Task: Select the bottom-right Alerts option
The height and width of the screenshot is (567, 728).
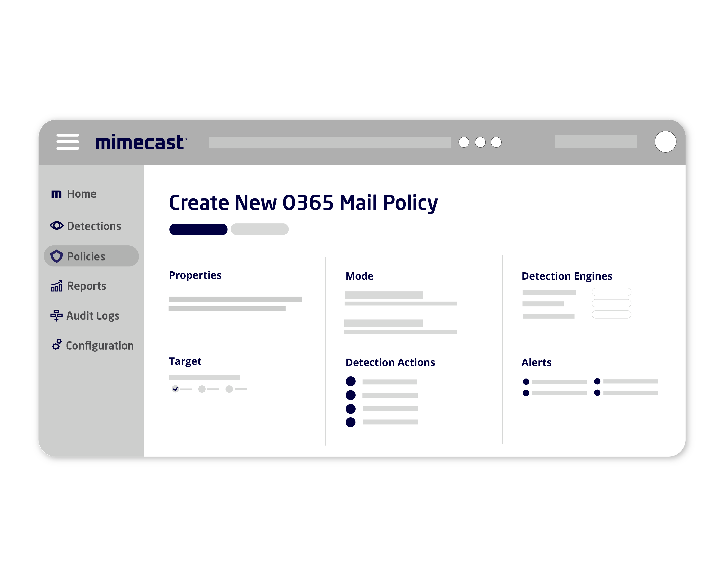Action: [597, 393]
